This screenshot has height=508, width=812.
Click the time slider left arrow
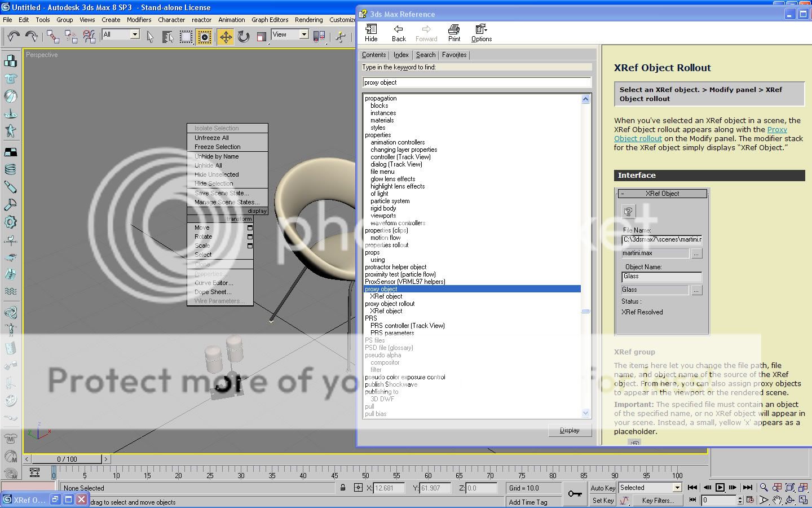tap(27, 459)
